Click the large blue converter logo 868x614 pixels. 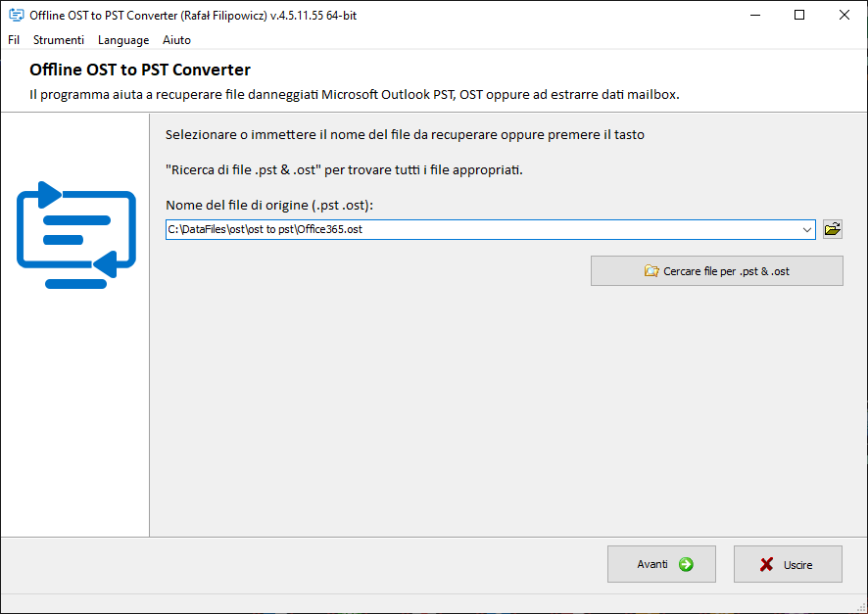point(76,235)
